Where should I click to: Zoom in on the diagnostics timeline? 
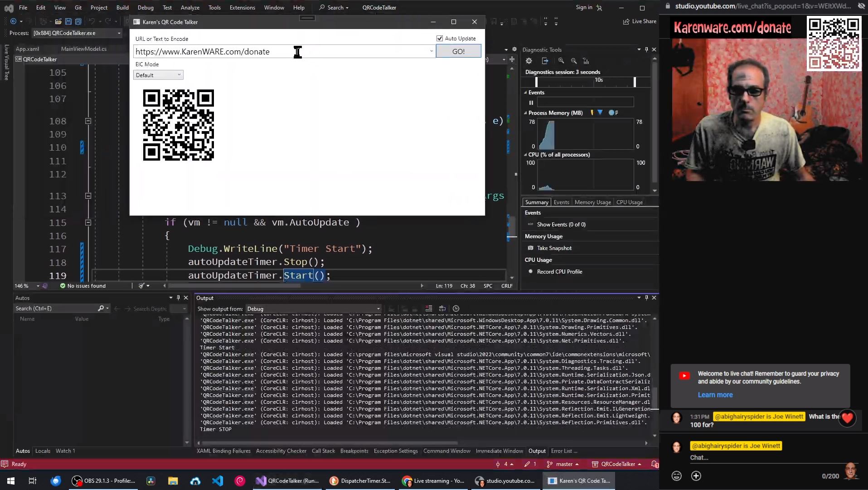pyautogui.click(x=562, y=61)
